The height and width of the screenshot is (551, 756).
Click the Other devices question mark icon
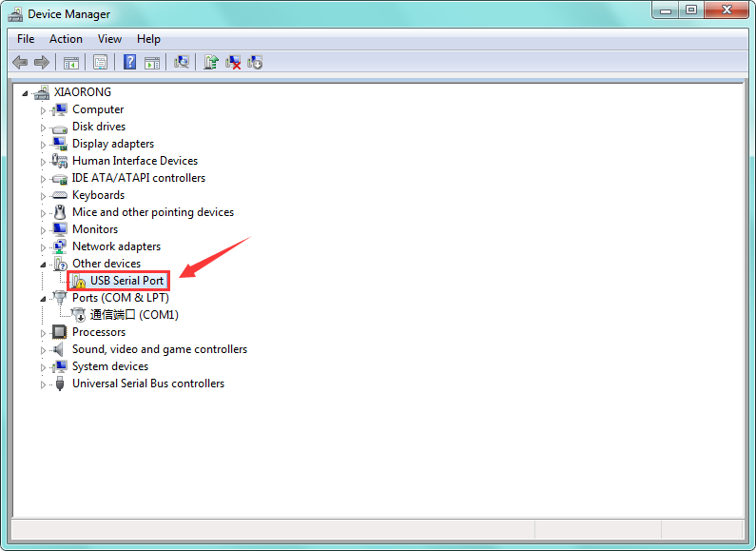click(x=60, y=264)
